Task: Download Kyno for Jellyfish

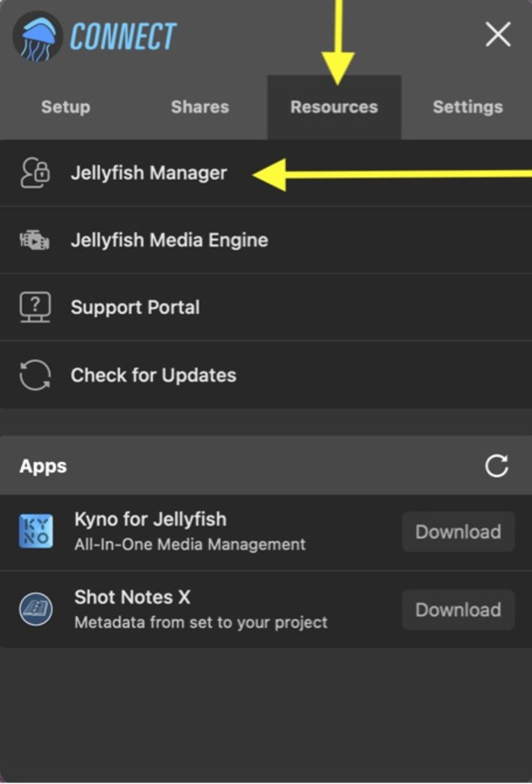Action: tap(458, 532)
